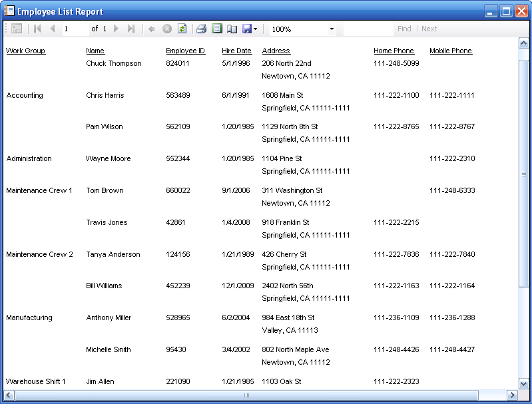The width and height of the screenshot is (532, 404).
Task: Go to the next page
Action: click(x=116, y=29)
